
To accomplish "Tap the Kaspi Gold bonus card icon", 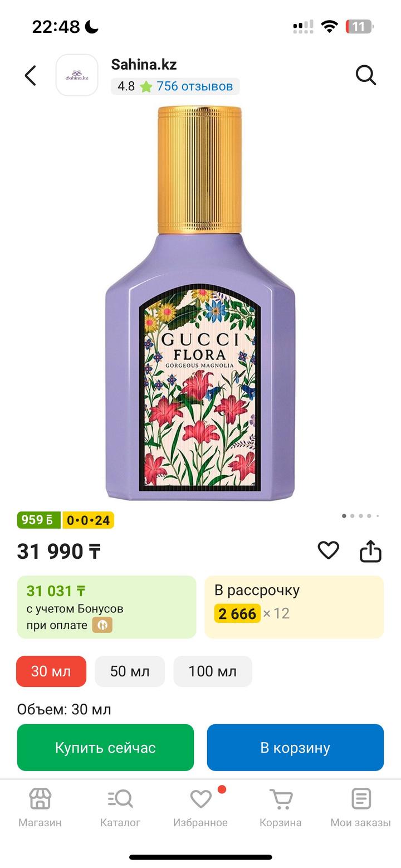I will (102, 625).
